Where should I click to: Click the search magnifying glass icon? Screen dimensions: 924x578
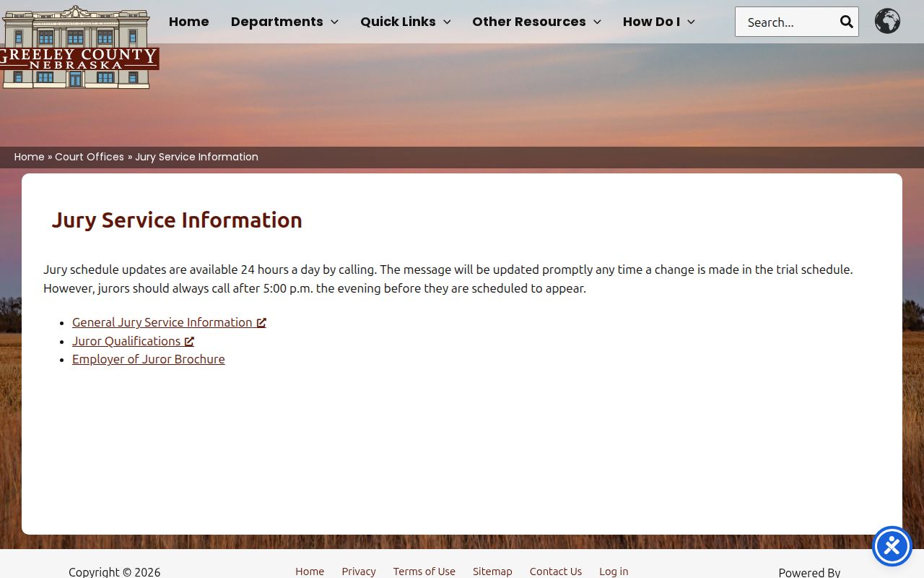coord(847,22)
